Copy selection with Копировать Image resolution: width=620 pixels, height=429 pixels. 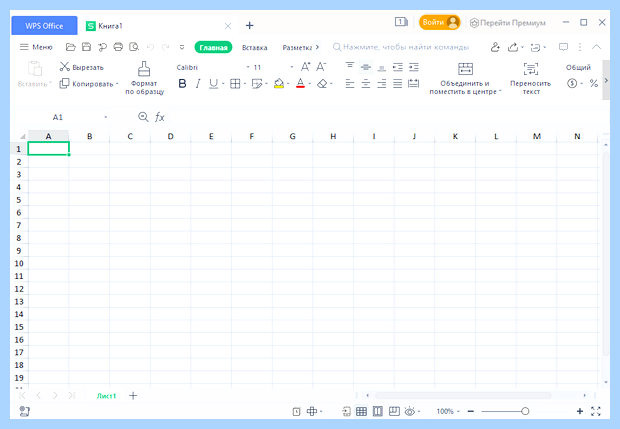pos(86,84)
